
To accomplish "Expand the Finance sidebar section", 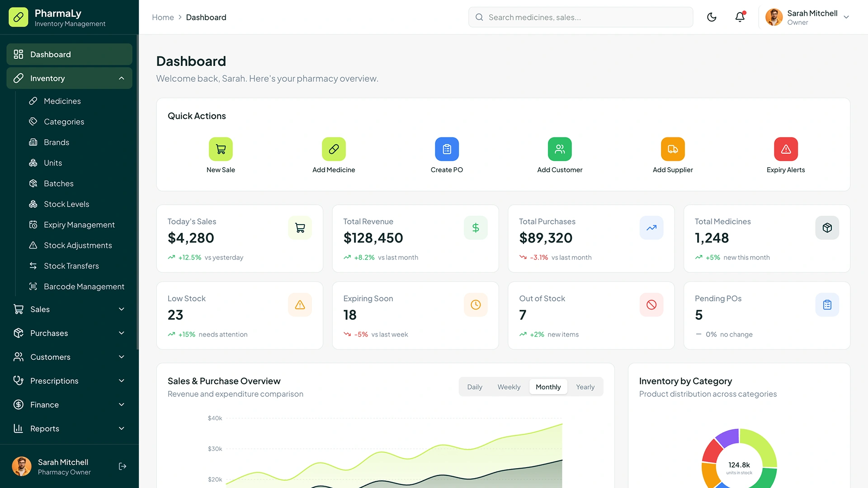I will (x=69, y=404).
